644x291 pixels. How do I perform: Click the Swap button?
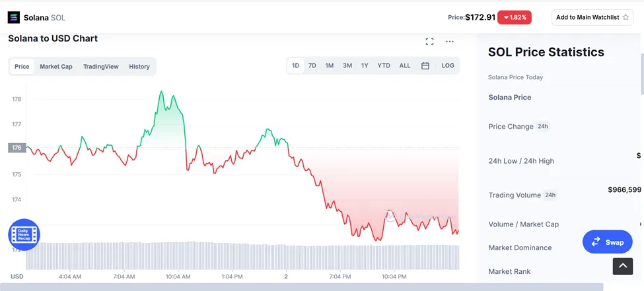[608, 242]
